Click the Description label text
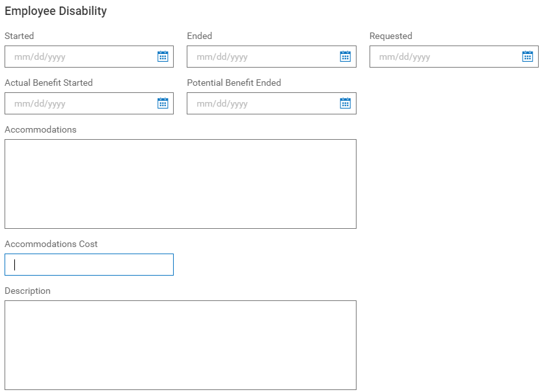 click(27, 291)
